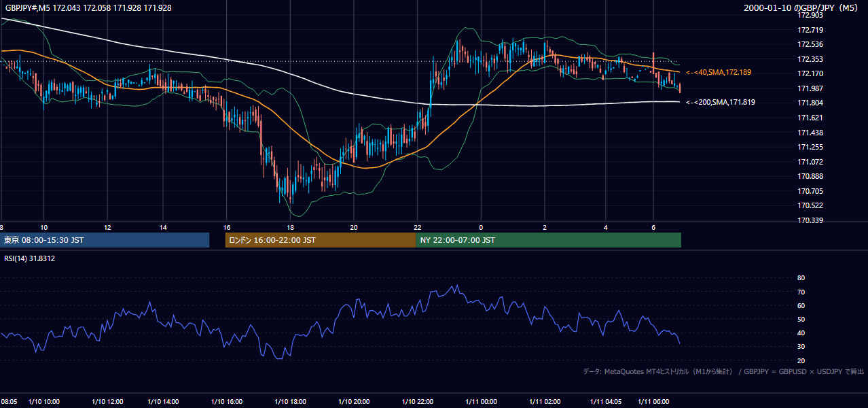Click the hour 12 marker under the chart
This screenshot has width=868, height=408.
tap(107, 227)
